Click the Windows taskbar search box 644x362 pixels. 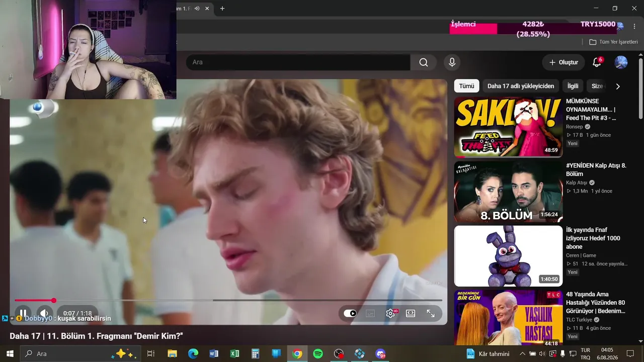(x=80, y=353)
